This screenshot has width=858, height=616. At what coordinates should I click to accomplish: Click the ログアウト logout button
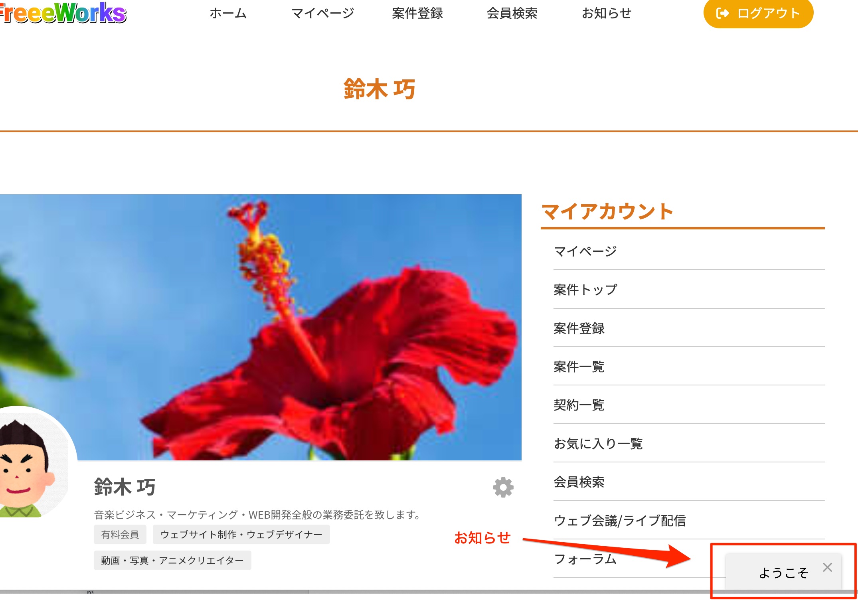tap(758, 14)
